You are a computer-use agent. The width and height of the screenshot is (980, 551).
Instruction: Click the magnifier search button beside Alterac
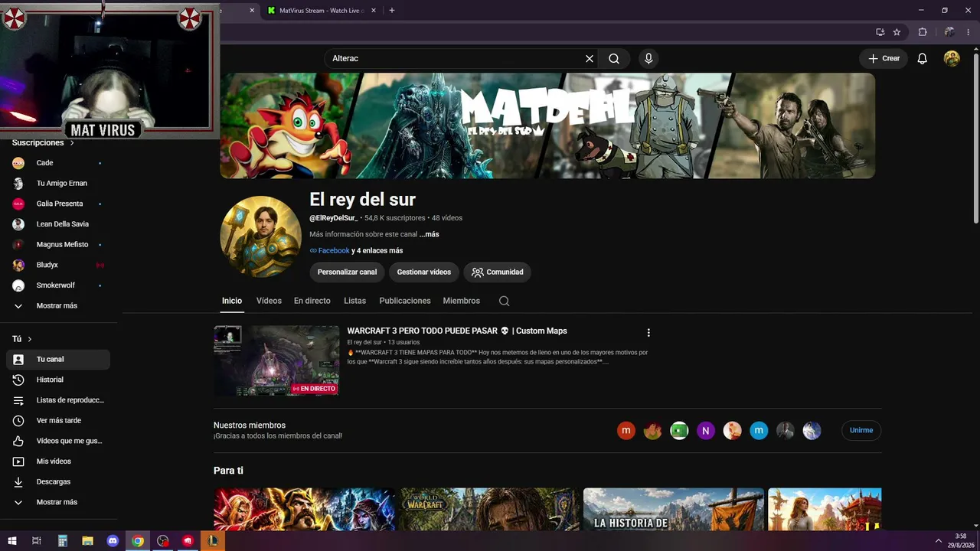[x=614, y=59]
